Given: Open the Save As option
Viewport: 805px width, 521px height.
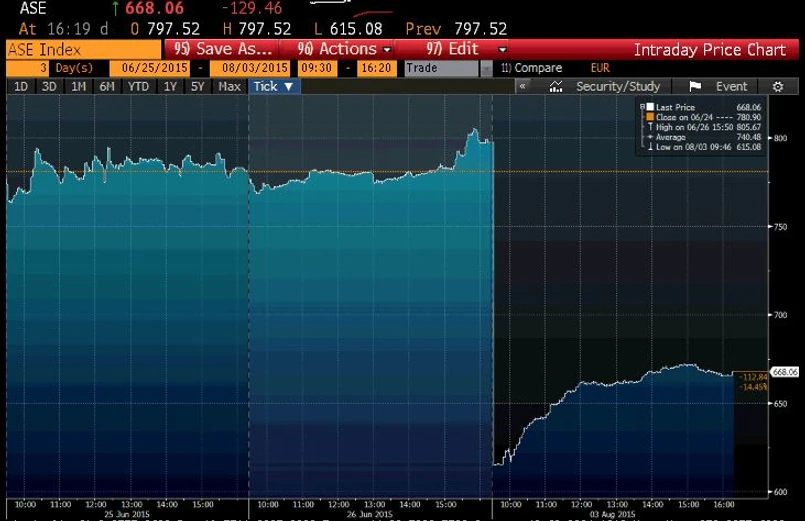Looking at the screenshot, I should 222,49.
